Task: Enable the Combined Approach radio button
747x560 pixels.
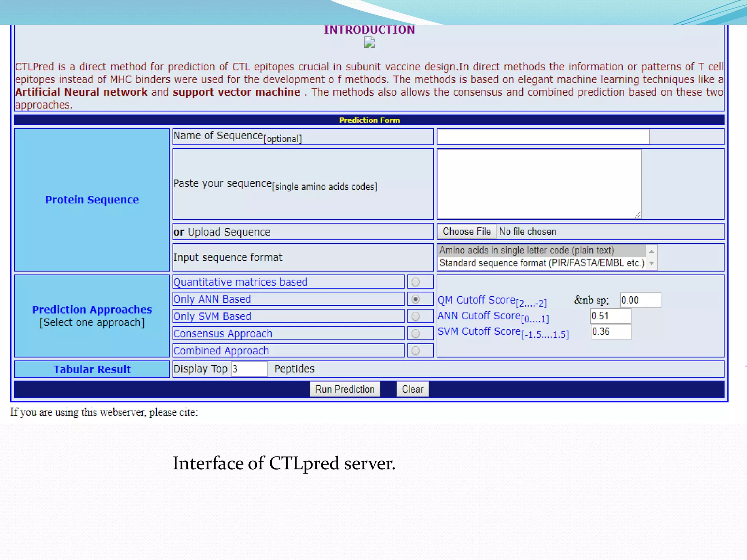Action: coord(415,350)
